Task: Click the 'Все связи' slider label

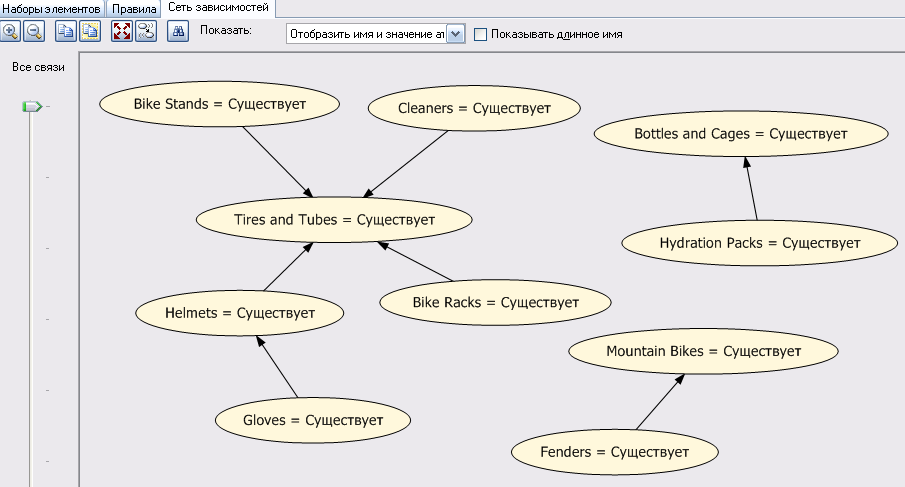Action: [38, 67]
